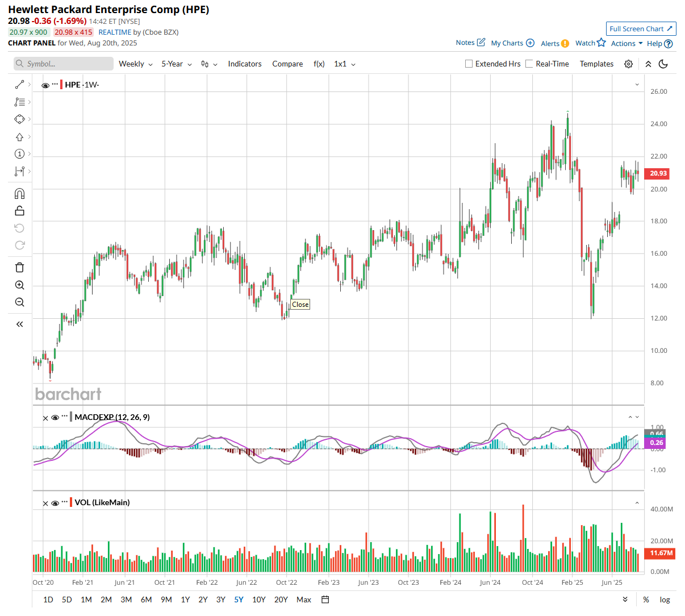Remove the VOL indicator pane
The height and width of the screenshot is (616, 685).
[x=45, y=503]
